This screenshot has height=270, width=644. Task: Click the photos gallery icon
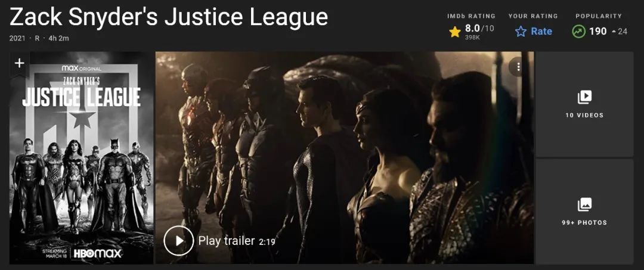click(x=584, y=204)
